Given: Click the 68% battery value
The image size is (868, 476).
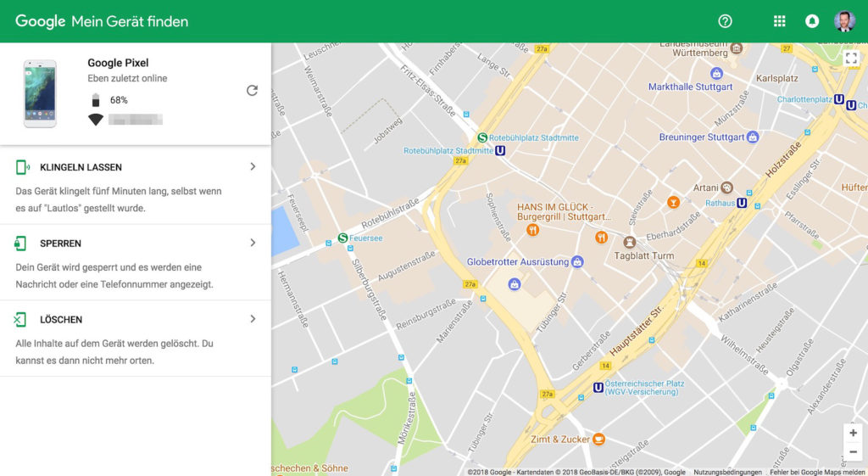Looking at the screenshot, I should [x=119, y=100].
